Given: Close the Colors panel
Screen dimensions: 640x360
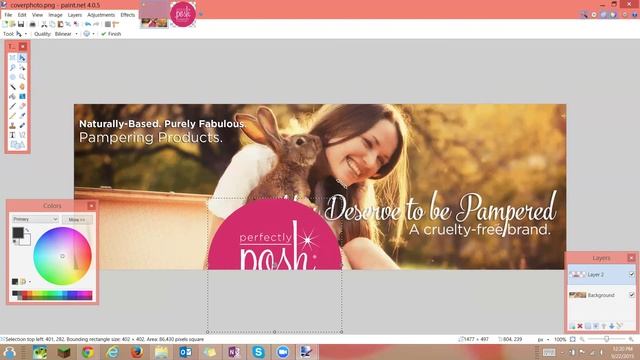Looking at the screenshot, I should 91,206.
